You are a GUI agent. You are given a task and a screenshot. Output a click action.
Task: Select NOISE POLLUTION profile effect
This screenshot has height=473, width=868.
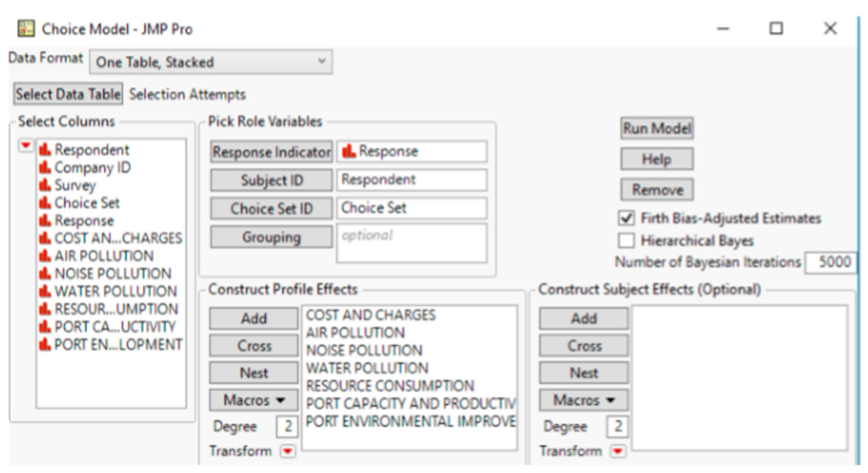(364, 350)
